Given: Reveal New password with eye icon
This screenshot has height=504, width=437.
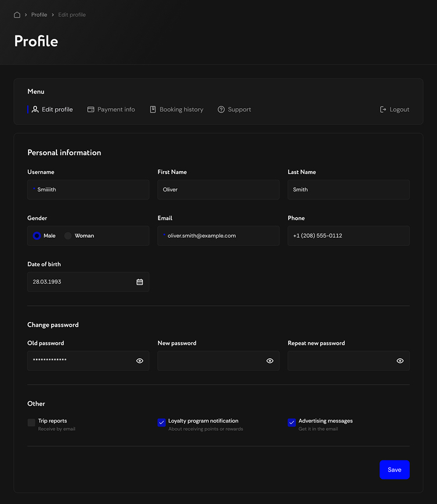Looking at the screenshot, I should (x=270, y=361).
